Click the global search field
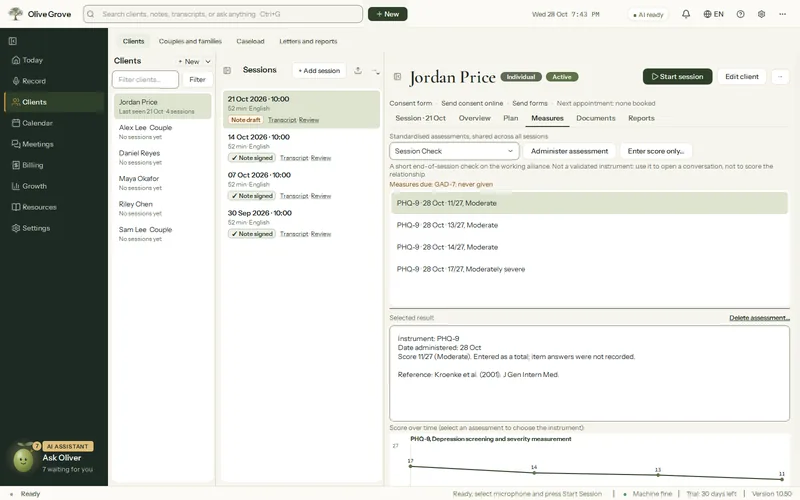The width and height of the screenshot is (800, 500). click(223, 14)
